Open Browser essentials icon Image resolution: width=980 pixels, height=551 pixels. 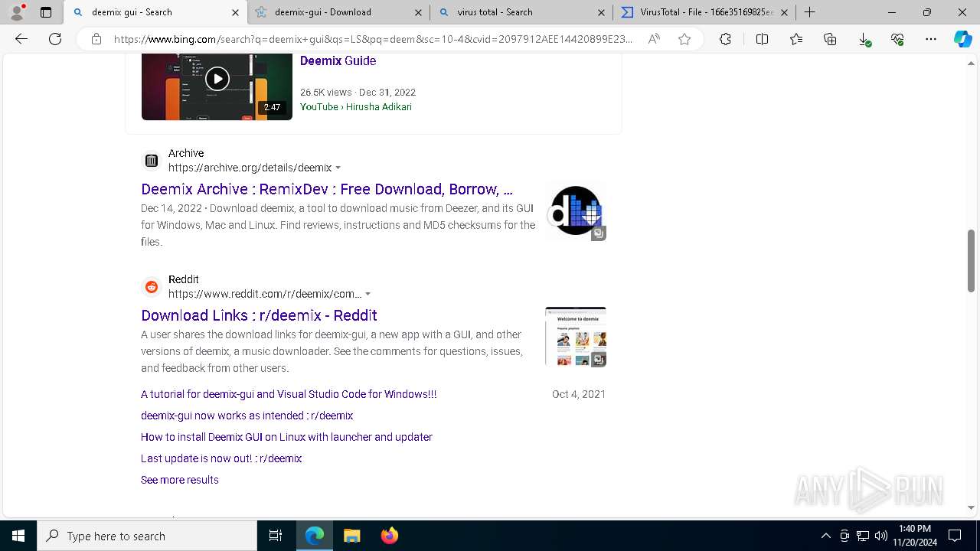[897, 39]
